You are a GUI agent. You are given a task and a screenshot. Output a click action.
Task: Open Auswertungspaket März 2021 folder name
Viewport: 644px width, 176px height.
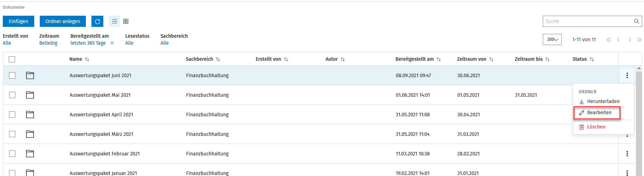pos(101,134)
